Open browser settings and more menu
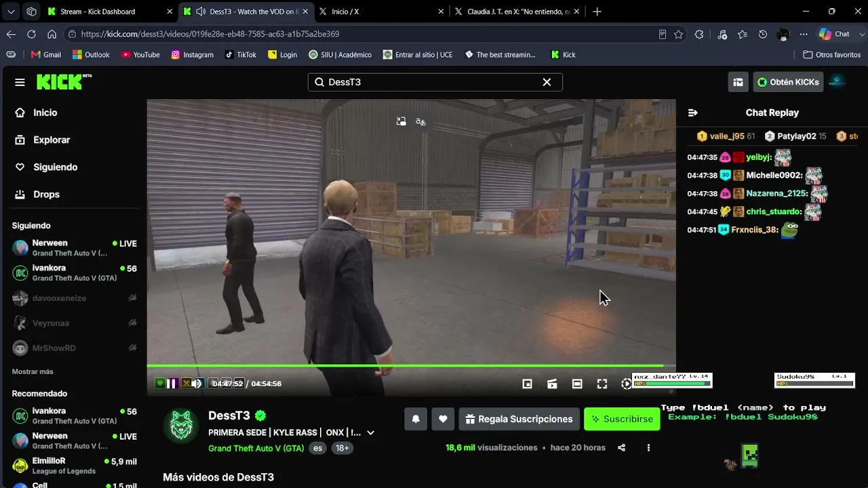 (804, 34)
